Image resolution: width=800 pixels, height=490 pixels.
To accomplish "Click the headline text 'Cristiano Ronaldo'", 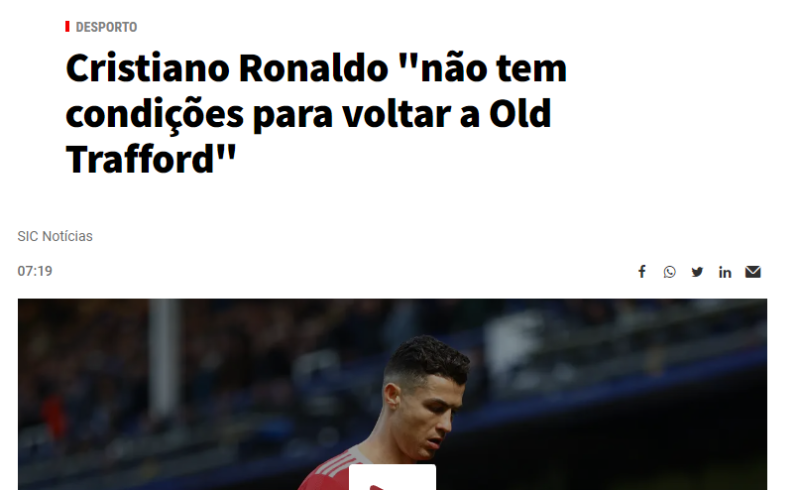I will [227, 68].
